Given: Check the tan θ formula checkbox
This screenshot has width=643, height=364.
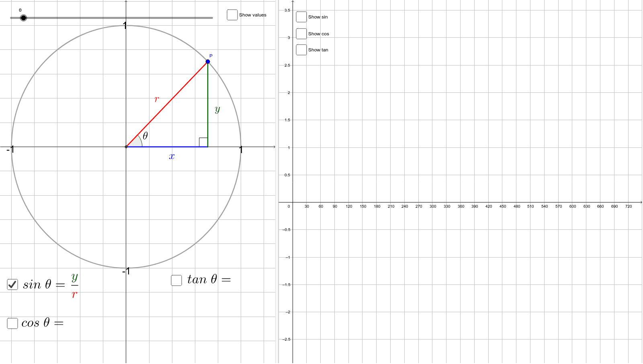Looking at the screenshot, I should tap(176, 280).
